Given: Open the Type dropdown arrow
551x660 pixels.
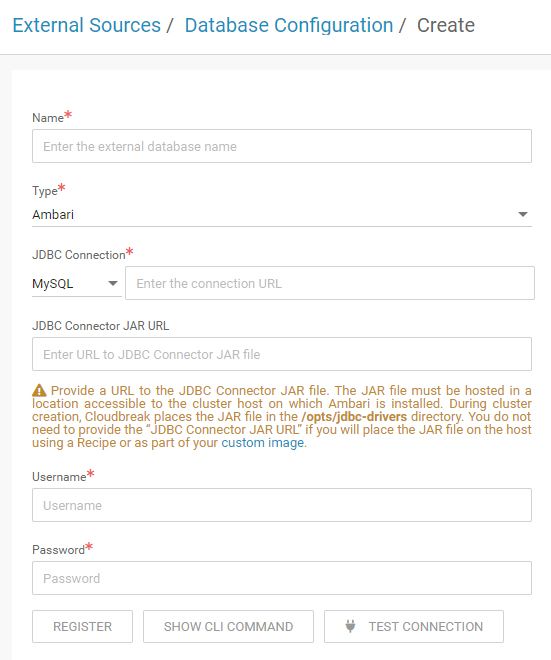Looking at the screenshot, I should coord(523,214).
